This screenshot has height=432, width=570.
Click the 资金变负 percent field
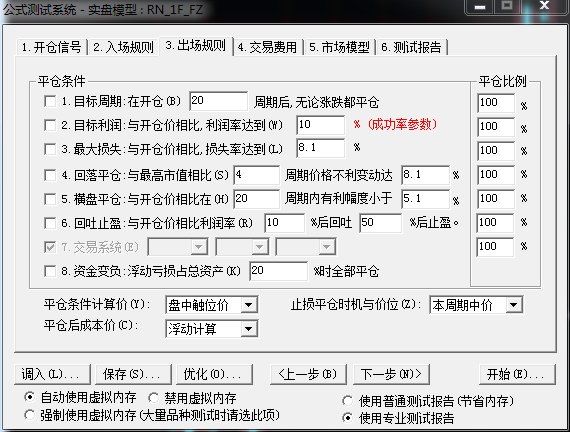click(278, 271)
